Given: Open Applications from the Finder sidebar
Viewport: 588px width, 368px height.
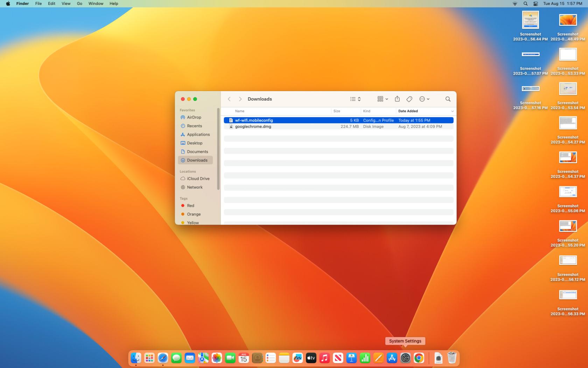Looking at the screenshot, I should [x=195, y=135].
